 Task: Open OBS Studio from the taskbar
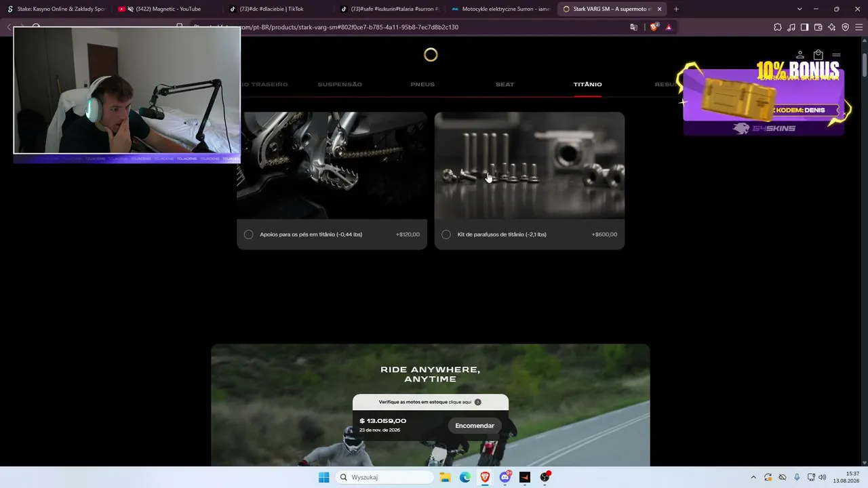pyautogui.click(x=545, y=477)
